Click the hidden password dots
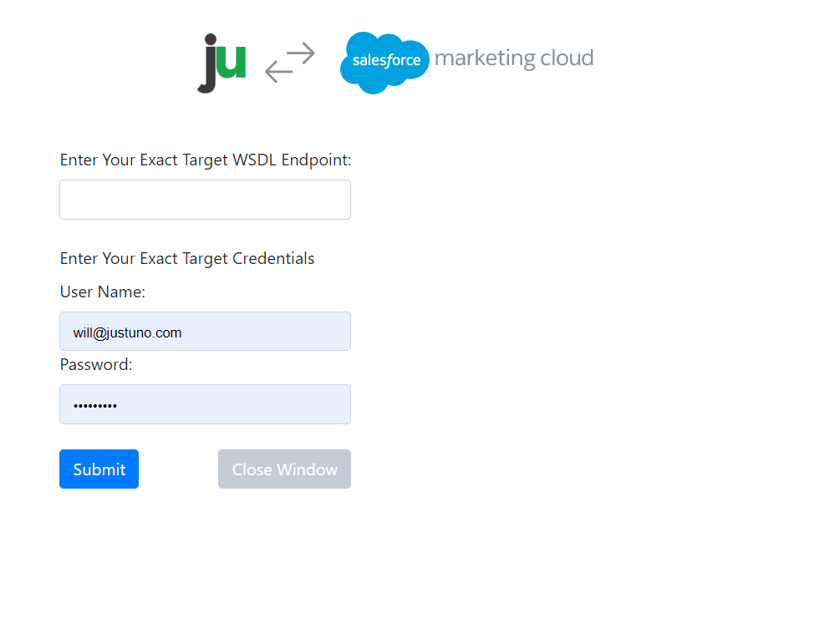 (x=94, y=405)
